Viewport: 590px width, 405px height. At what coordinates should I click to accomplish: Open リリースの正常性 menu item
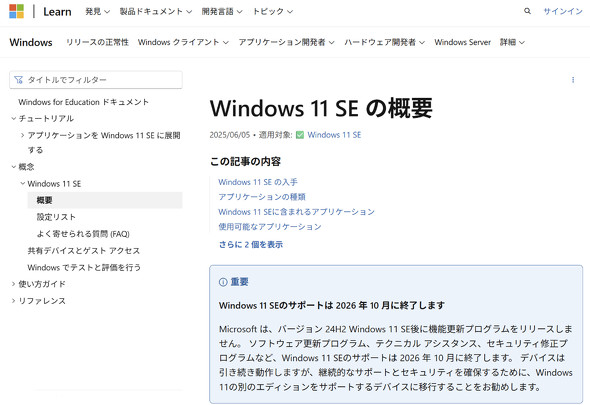97,42
